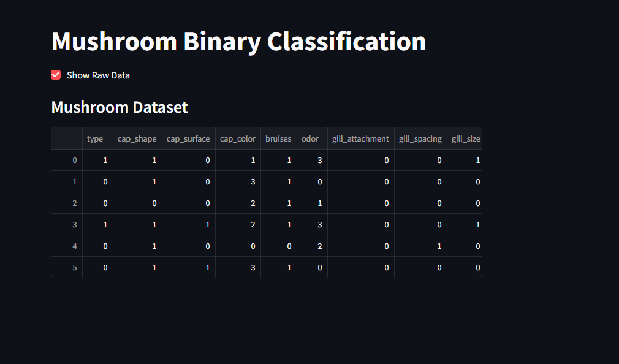This screenshot has height=364, width=619.
Task: Select the gill_size column header
Action: click(465, 138)
